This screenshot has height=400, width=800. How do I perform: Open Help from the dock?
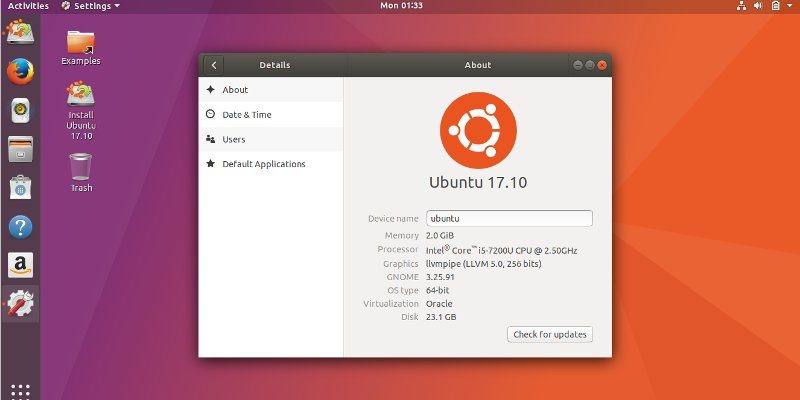point(20,227)
